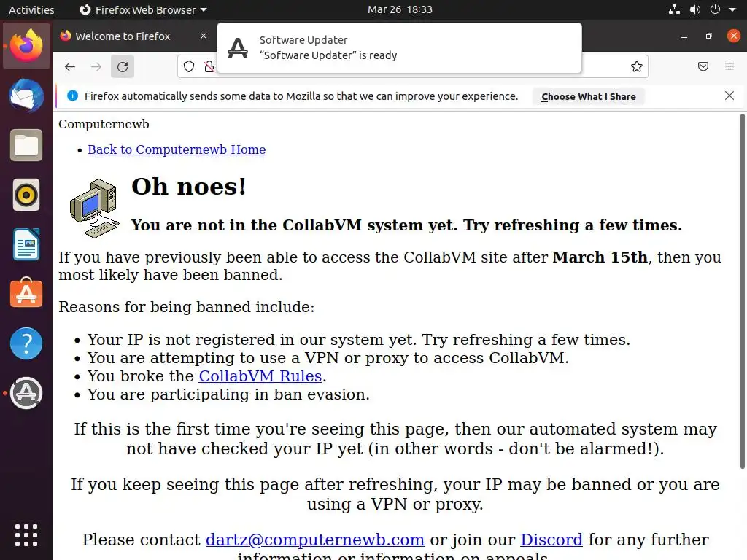Image resolution: width=747 pixels, height=560 pixels.
Task: Click the browser Back arrow button
Action: pos(70,66)
